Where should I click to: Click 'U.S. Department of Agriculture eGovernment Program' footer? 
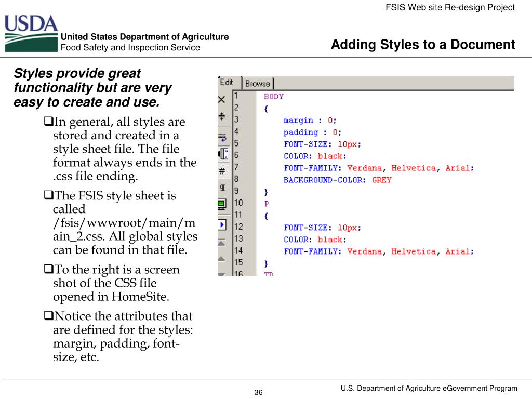click(x=429, y=389)
